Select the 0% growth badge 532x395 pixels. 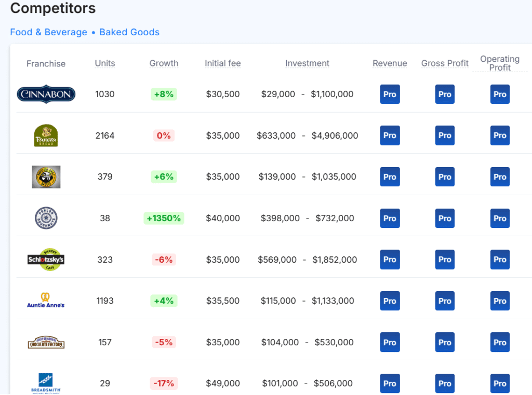pyautogui.click(x=164, y=135)
